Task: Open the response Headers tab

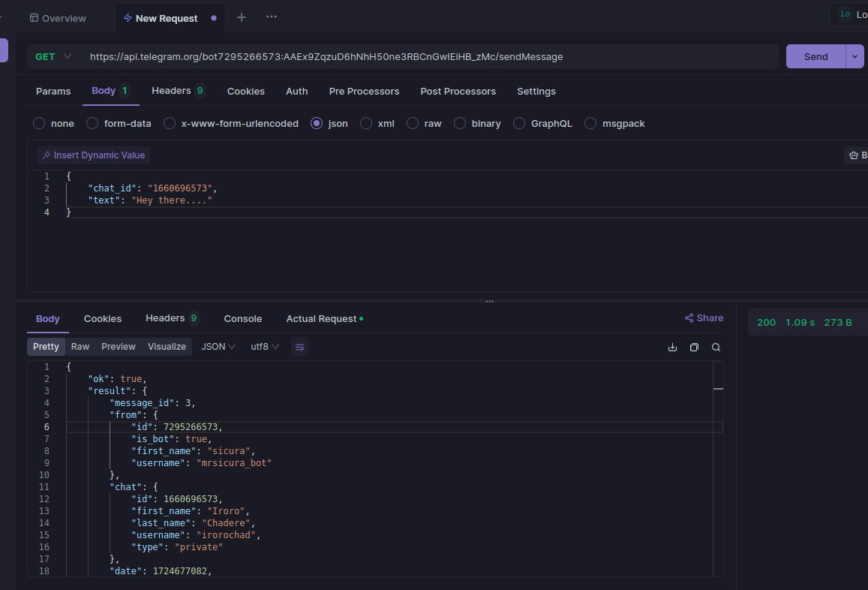Action: pyautogui.click(x=172, y=318)
